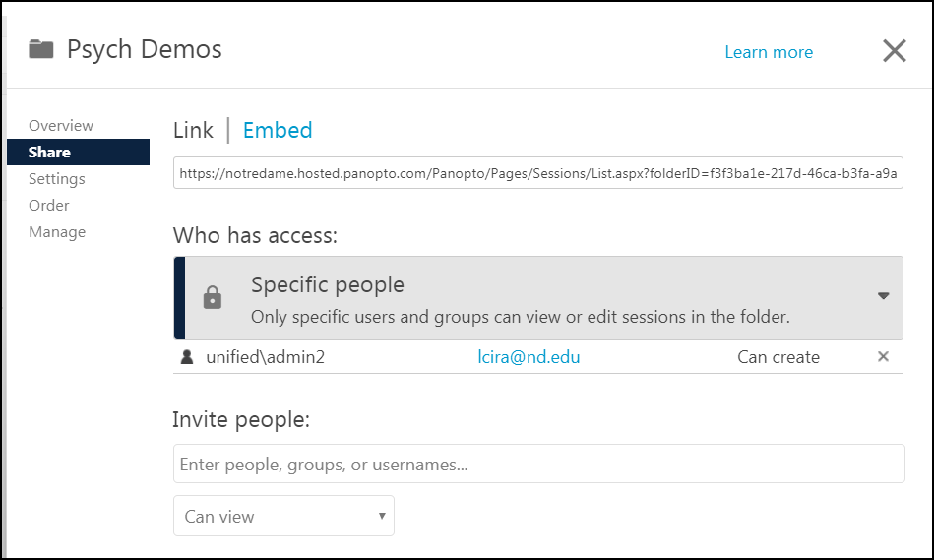This screenshot has width=934, height=560.
Task: Open the Learn more link
Action: tap(769, 52)
